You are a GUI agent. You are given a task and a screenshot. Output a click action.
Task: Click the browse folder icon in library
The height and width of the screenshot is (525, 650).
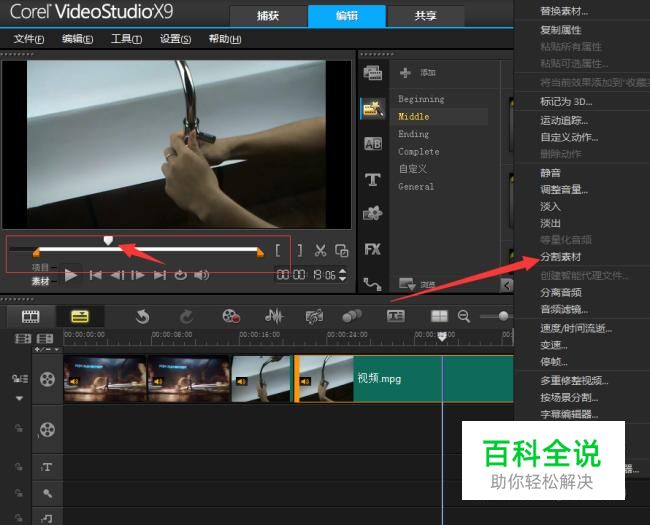pos(407,284)
